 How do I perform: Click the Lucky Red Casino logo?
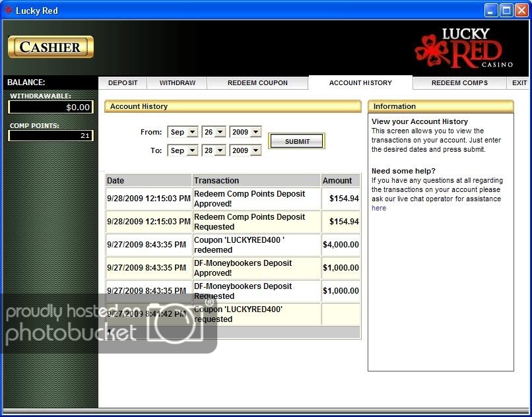tap(463, 48)
